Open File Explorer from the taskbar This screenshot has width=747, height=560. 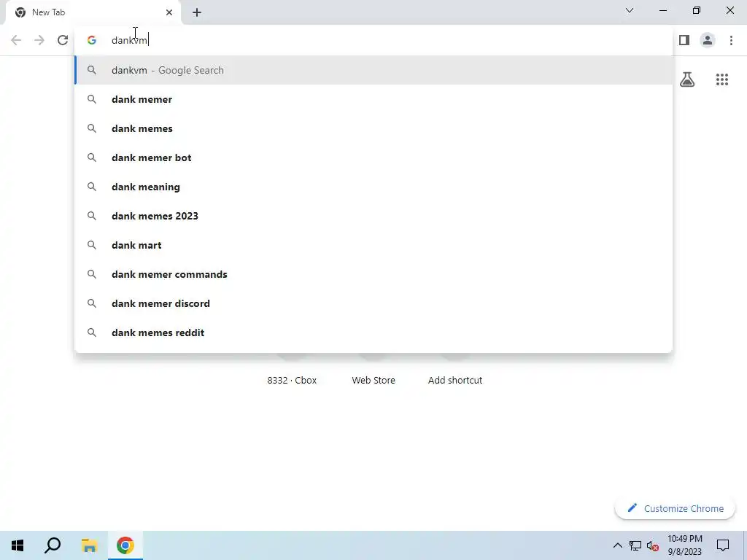[x=89, y=545]
